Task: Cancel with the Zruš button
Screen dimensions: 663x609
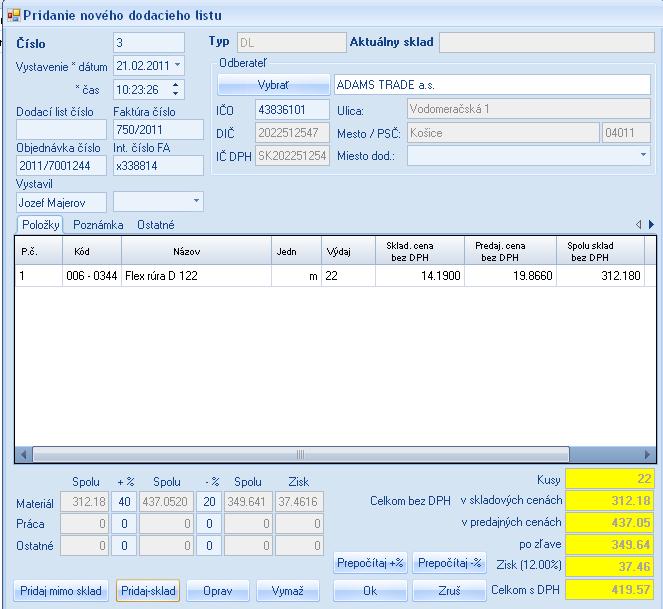Action: click(449, 590)
